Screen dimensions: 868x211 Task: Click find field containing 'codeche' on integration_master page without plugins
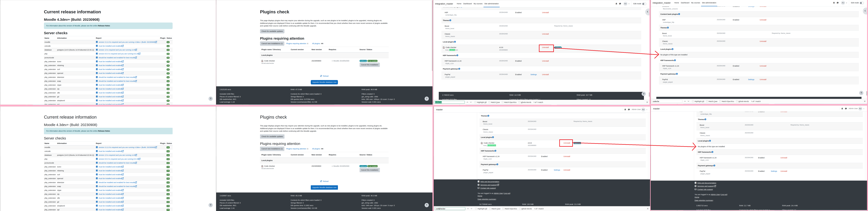pos(667,101)
